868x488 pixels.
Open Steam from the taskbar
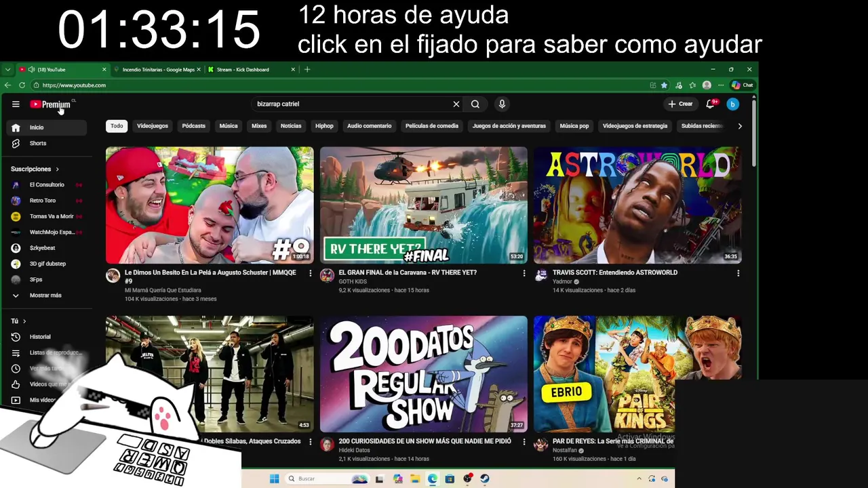coord(485,479)
